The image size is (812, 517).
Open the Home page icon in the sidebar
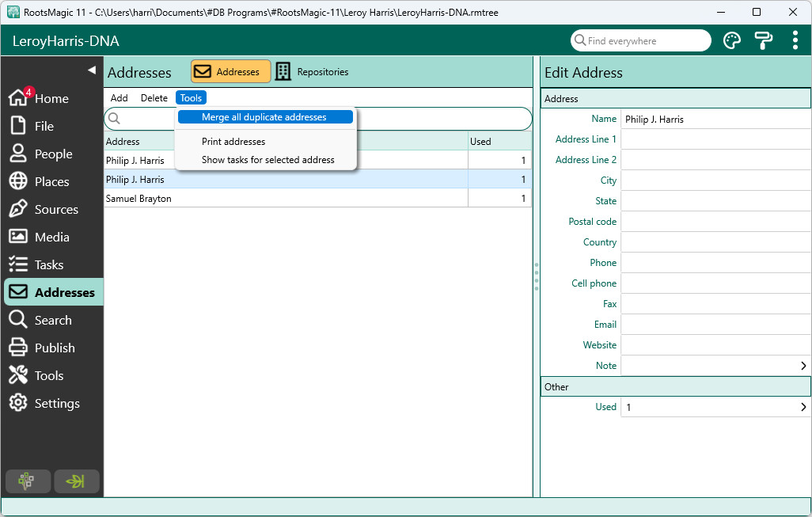[x=18, y=97]
